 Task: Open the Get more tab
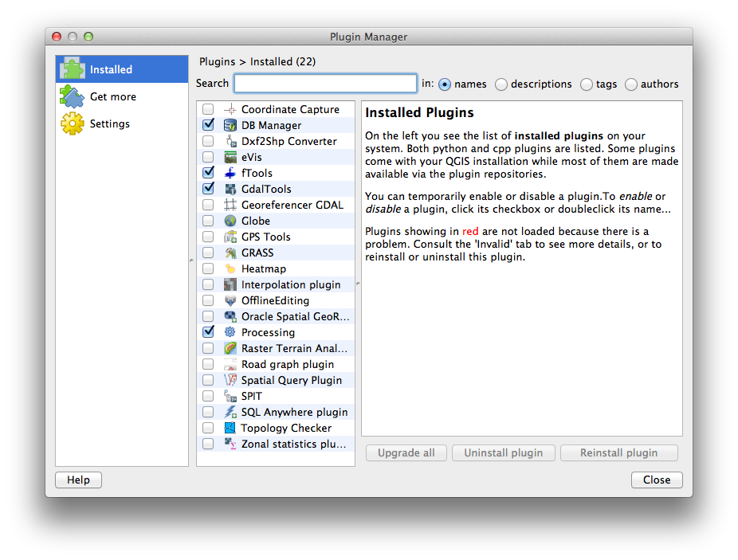[112, 96]
